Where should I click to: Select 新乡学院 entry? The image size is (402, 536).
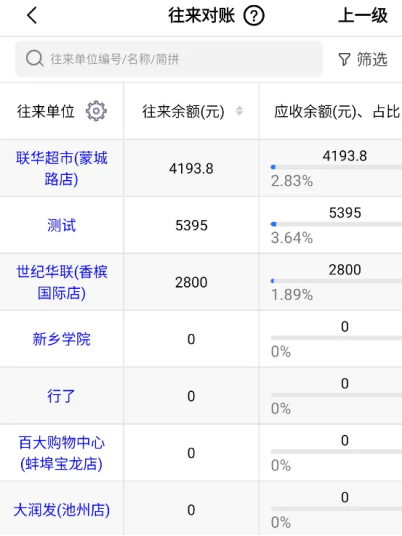tap(62, 339)
